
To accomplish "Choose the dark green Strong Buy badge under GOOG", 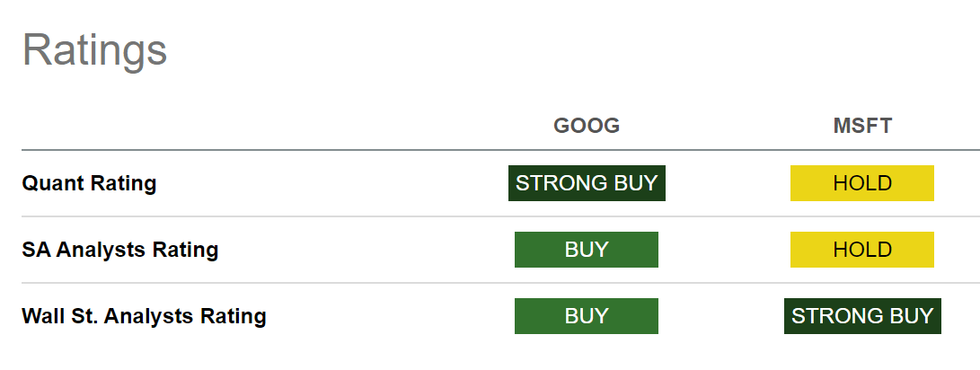I will pos(587,183).
